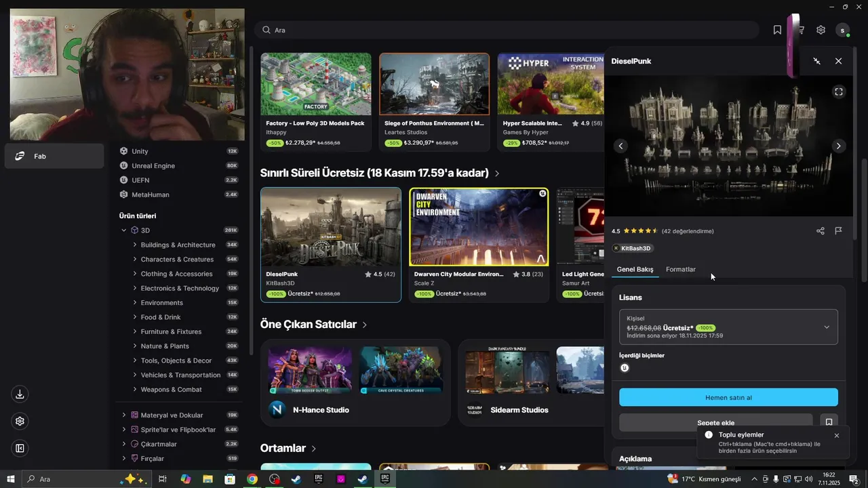Open Hyper Scalable Interaction System card
Image resolution: width=868 pixels, height=488 pixels.
point(551,102)
